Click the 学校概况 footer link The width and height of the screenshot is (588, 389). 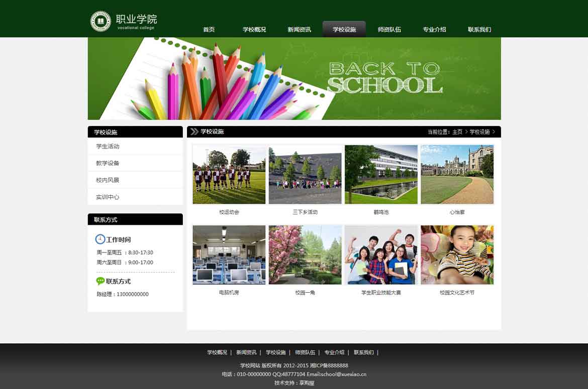(x=217, y=352)
